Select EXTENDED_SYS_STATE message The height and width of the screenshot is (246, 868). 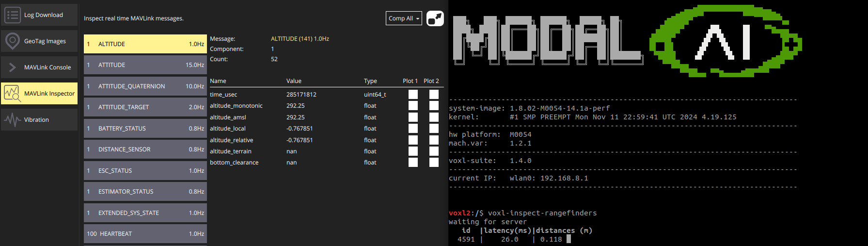(x=145, y=213)
